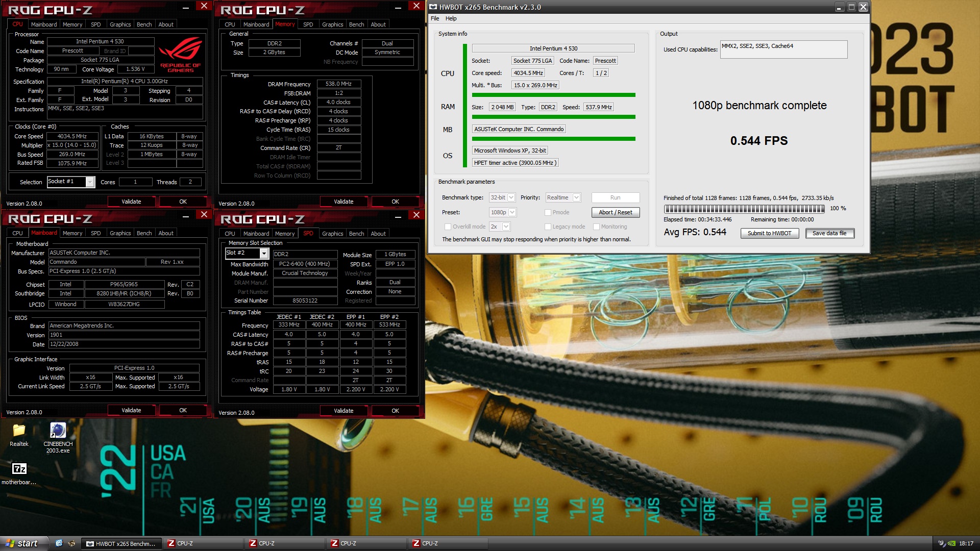Click the Intel Pentium 4 530 field in HWBOT
The image size is (980, 551).
(553, 48)
